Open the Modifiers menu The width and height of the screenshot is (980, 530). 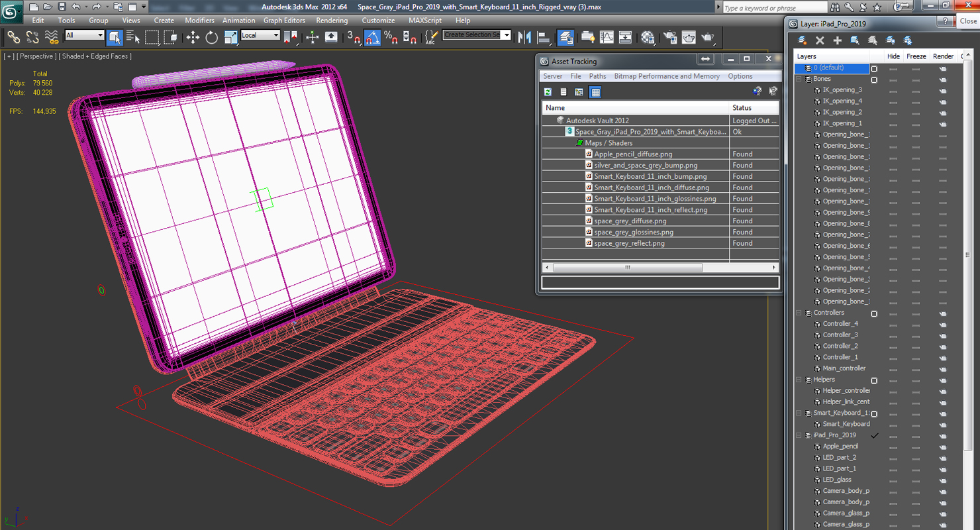199,21
